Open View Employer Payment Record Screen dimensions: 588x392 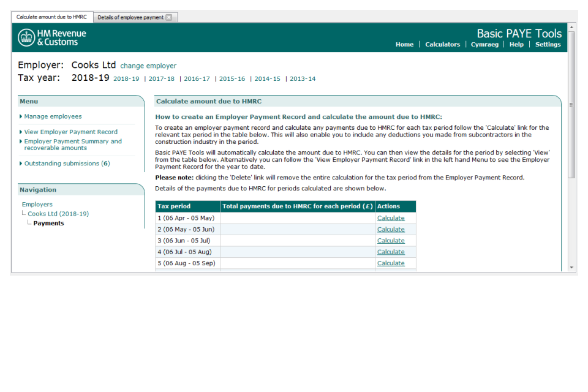(71, 132)
